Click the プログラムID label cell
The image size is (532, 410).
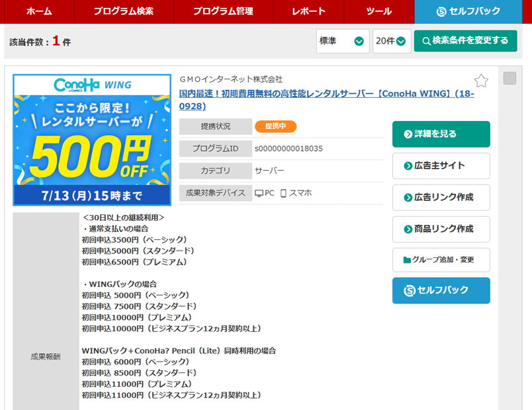click(216, 149)
